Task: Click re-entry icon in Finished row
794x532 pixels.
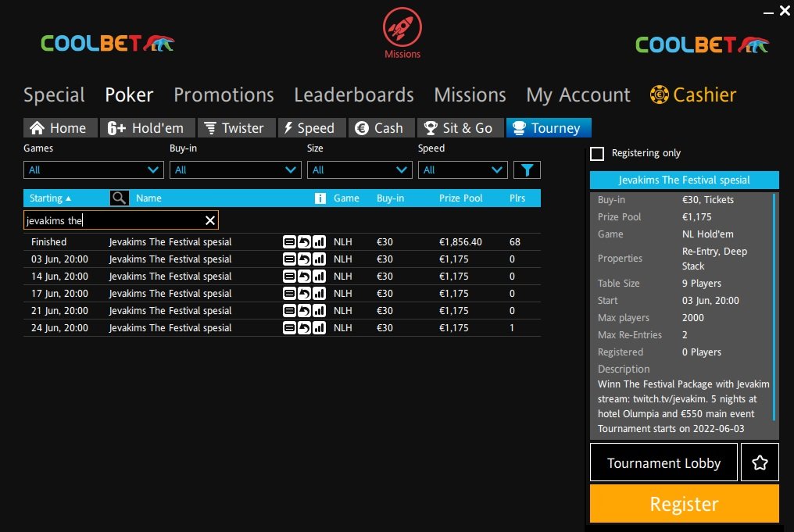Action: tap(304, 242)
